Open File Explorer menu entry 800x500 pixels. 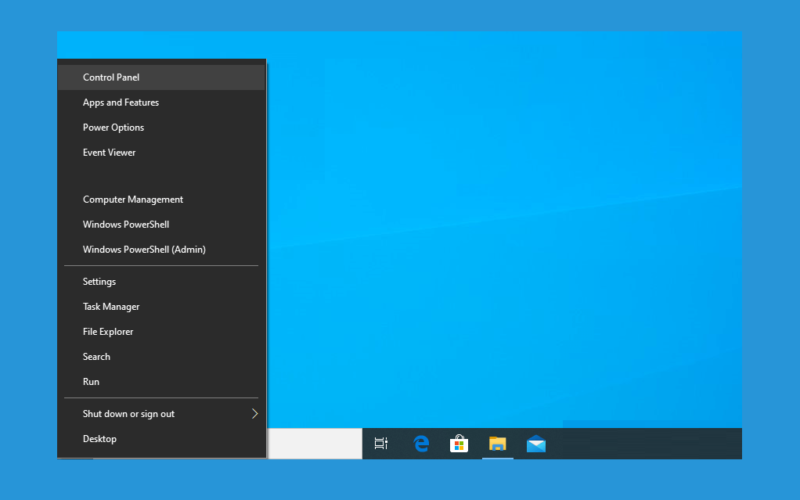point(161,332)
